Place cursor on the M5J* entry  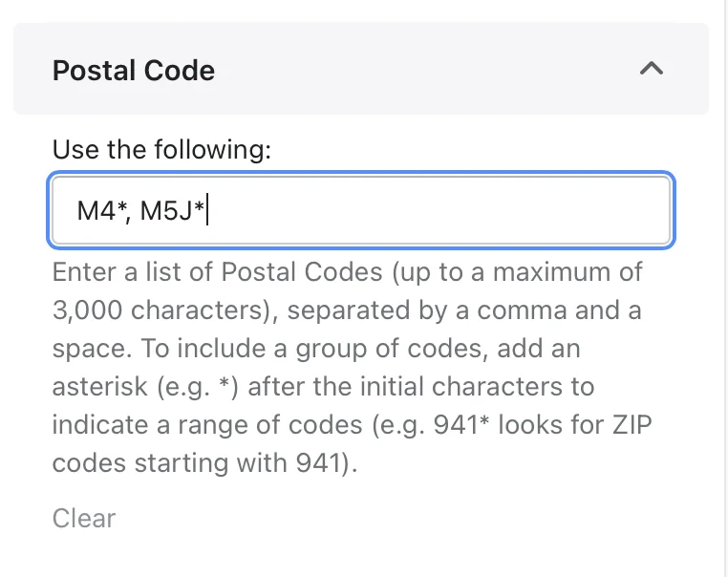pos(172,211)
